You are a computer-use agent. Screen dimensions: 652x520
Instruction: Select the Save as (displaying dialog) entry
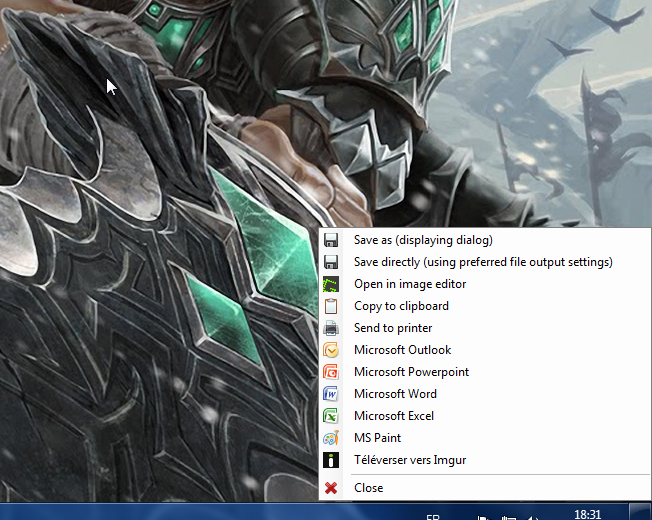(423, 240)
